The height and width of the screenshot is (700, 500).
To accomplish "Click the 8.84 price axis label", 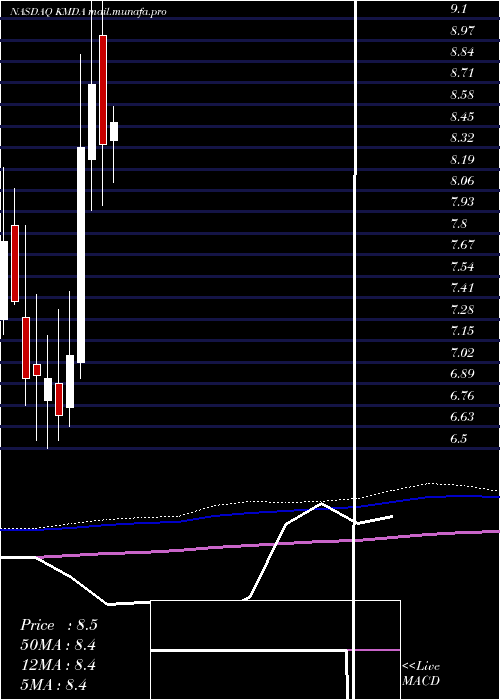I will (x=462, y=52).
